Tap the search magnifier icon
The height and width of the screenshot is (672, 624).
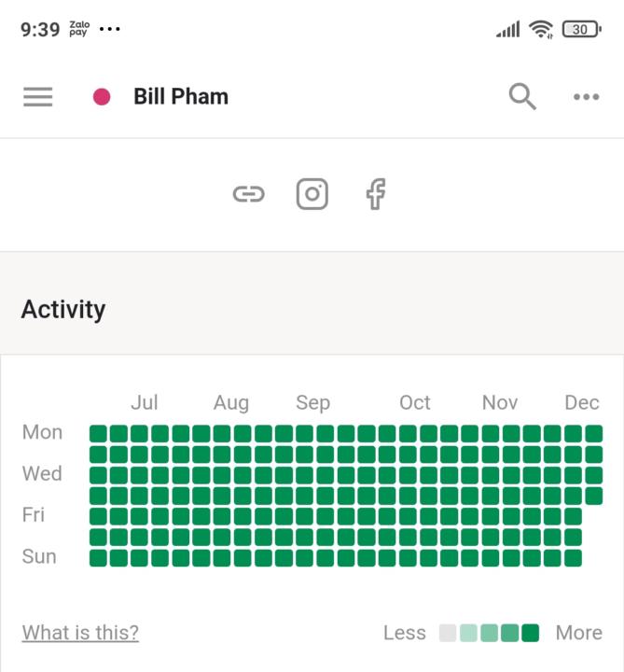click(522, 96)
